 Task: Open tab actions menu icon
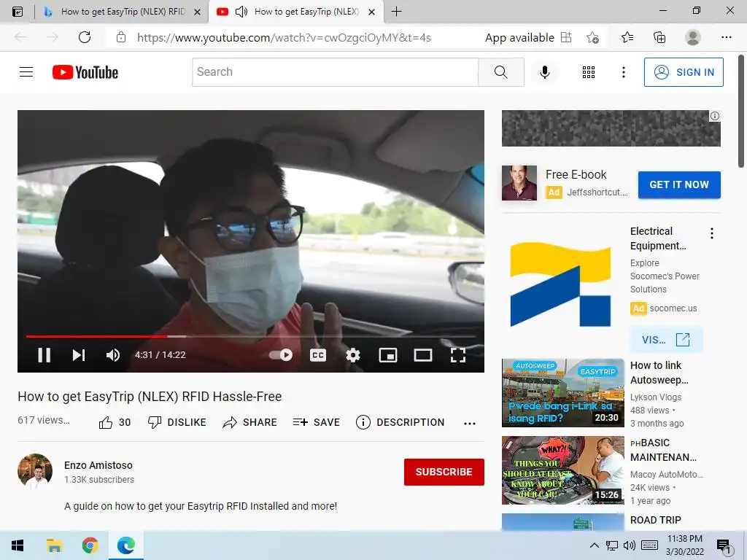(x=18, y=12)
